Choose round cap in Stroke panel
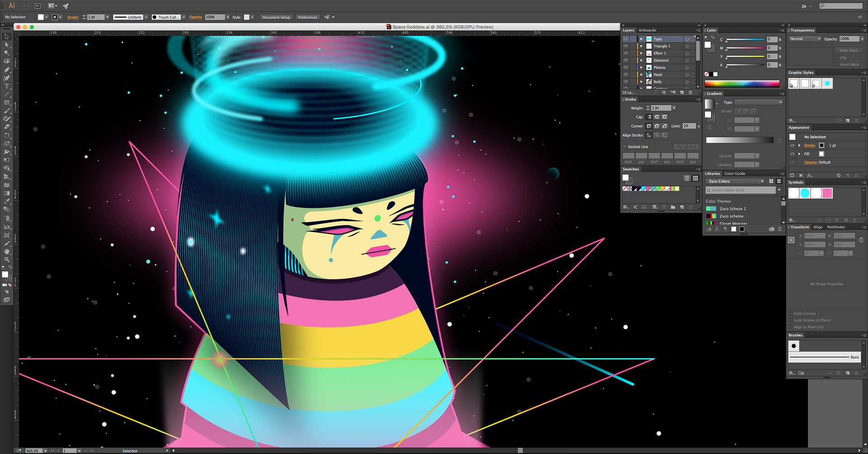Viewport: 868px width, 454px height. coord(657,117)
